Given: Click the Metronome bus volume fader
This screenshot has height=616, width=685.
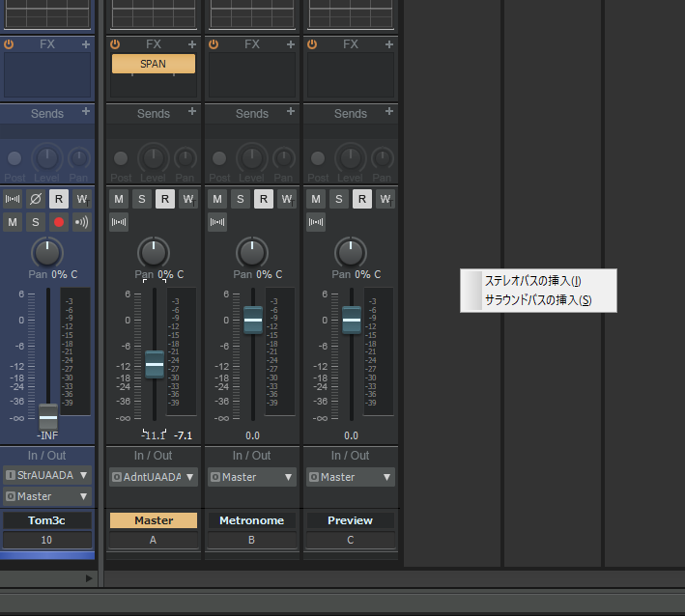Looking at the screenshot, I should tap(252, 320).
